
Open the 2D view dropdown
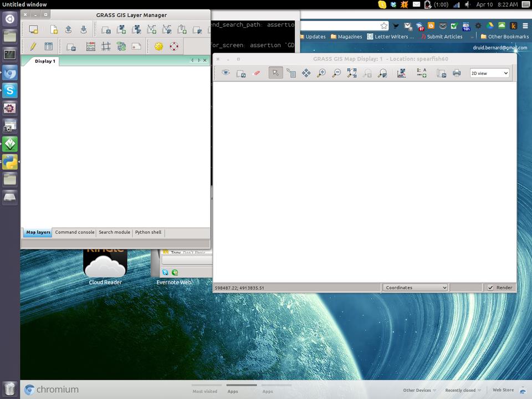pos(489,73)
